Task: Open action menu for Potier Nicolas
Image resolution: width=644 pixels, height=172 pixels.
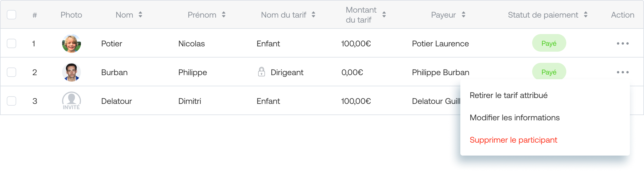Action: click(623, 43)
